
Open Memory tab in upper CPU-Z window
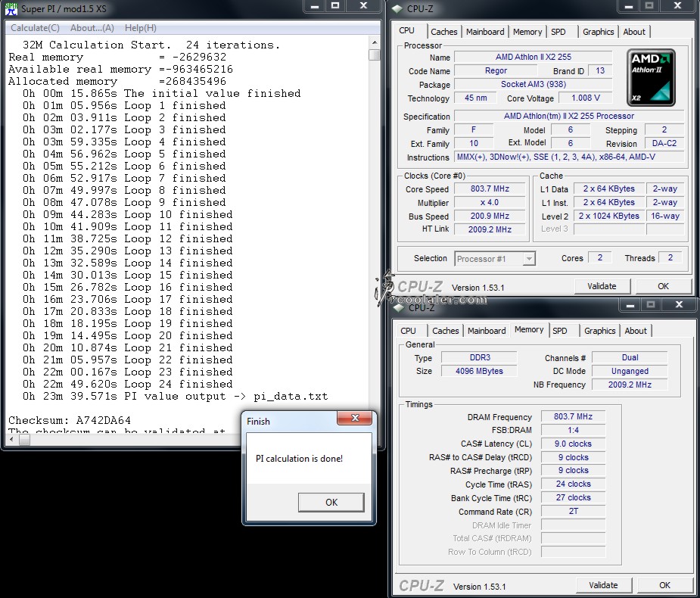coord(527,32)
